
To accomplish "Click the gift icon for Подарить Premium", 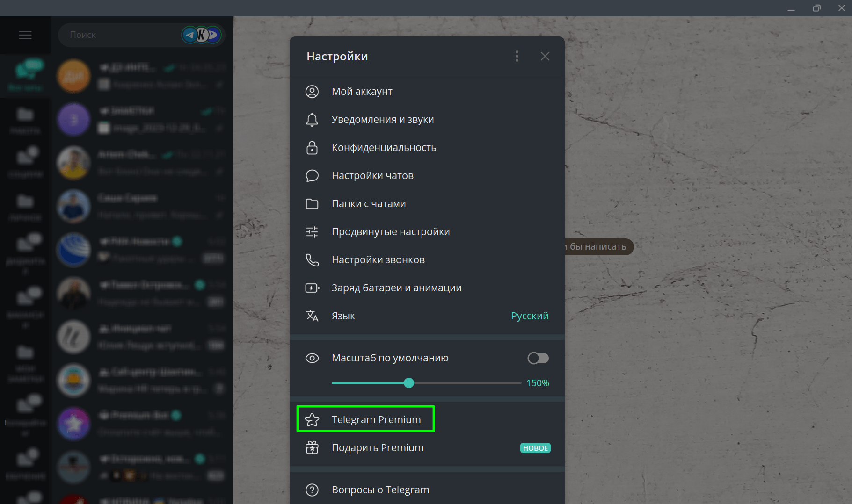I will click(x=312, y=448).
